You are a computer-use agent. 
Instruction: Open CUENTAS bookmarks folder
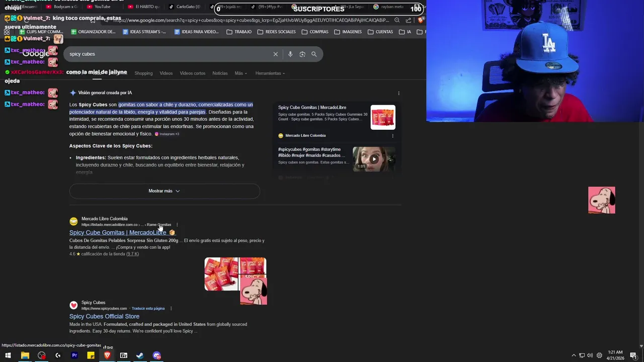pyautogui.click(x=380, y=32)
